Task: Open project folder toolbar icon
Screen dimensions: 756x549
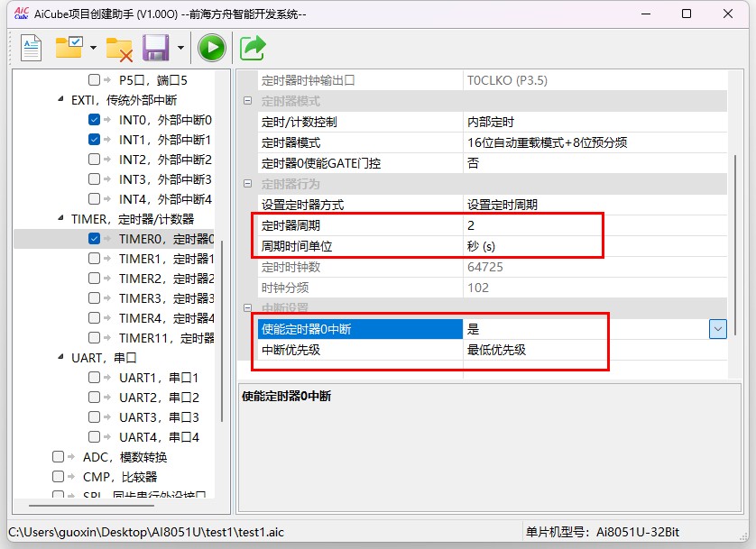Action: (69, 47)
